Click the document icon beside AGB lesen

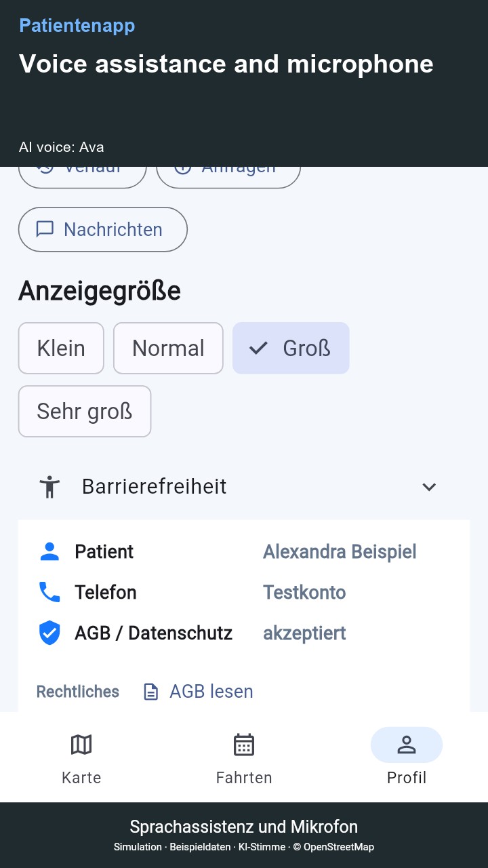[150, 692]
